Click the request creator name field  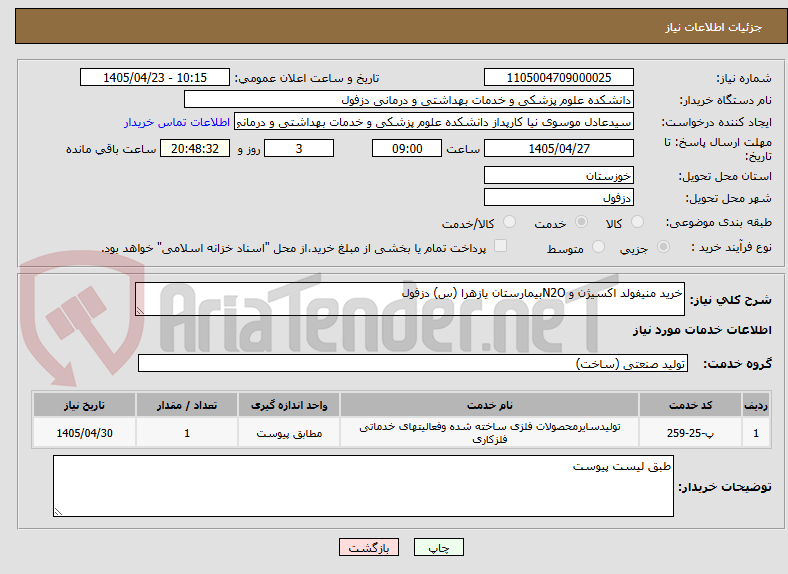pos(434,122)
